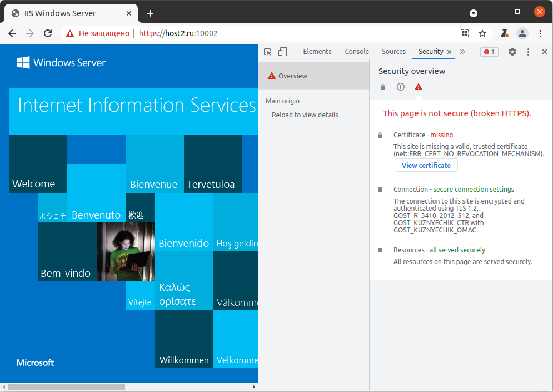Screen dimensions: 553x392
Task: Go back using the browser back arrow
Action: (x=12, y=33)
